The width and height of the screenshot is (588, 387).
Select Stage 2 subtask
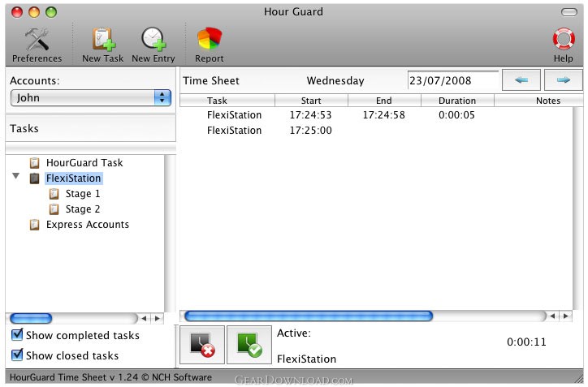point(83,209)
